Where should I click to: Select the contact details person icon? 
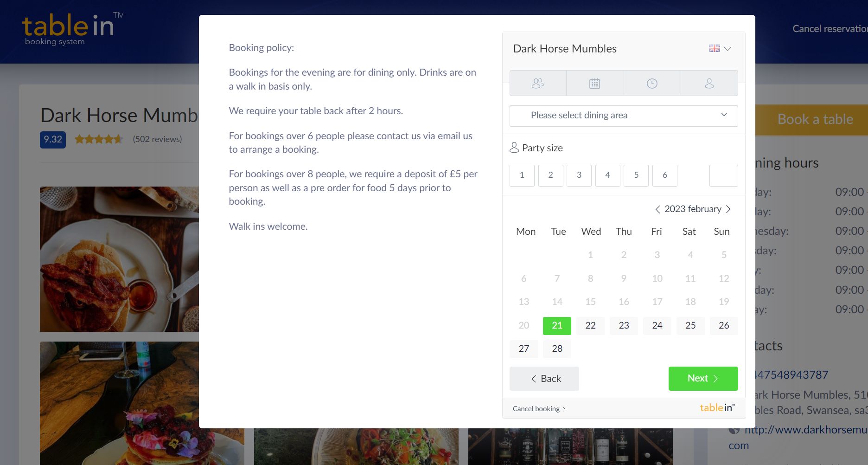[709, 83]
